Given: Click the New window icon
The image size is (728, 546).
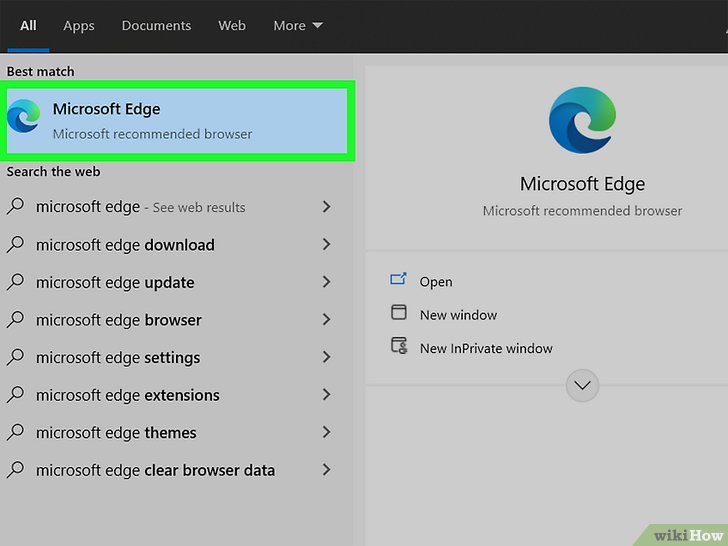Looking at the screenshot, I should coord(399,314).
